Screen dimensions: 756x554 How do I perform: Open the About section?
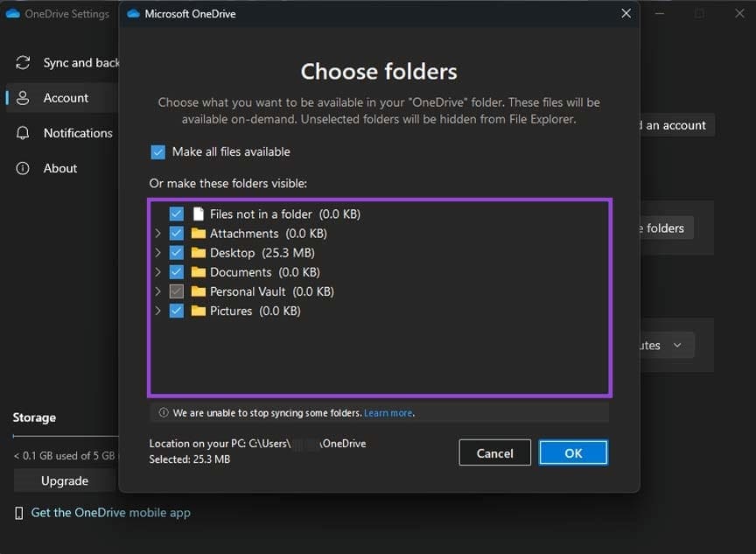click(63, 168)
